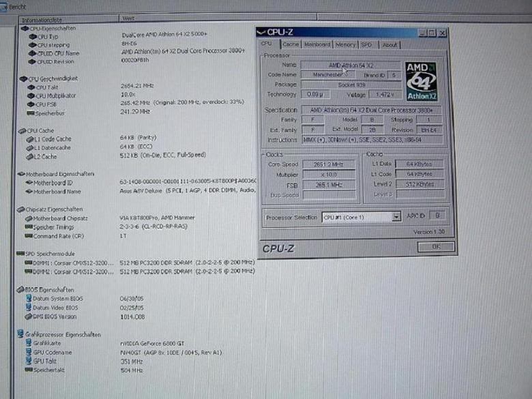The image size is (532, 399).
Task: Click the Bericht window title icon
Action: [3, 7]
